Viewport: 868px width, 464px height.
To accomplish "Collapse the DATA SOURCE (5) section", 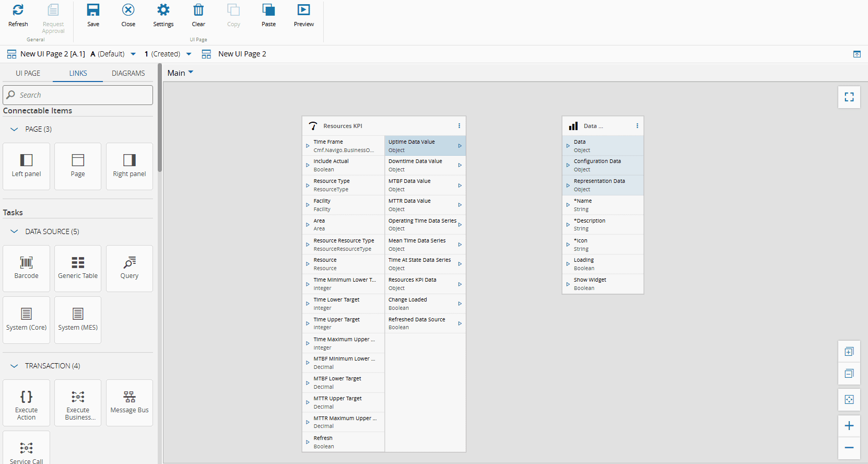I will pos(14,231).
